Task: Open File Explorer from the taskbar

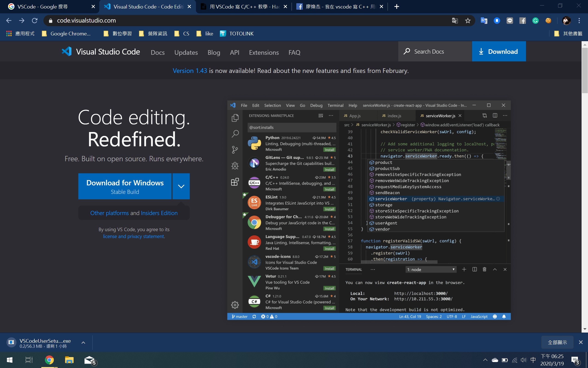Action: [x=69, y=360]
